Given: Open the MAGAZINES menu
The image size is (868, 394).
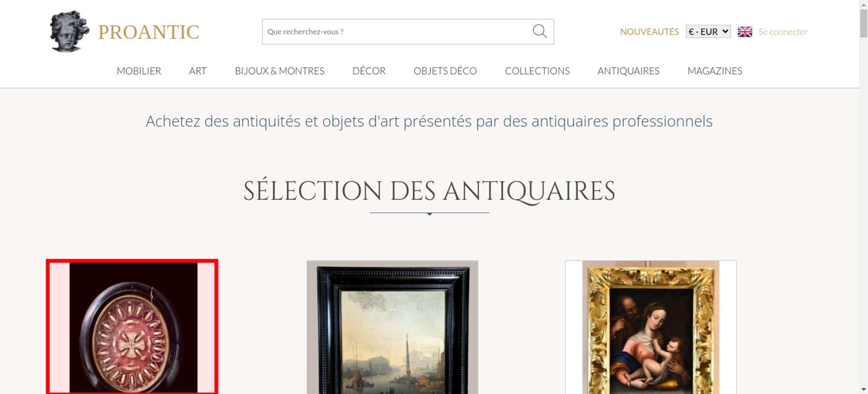Looking at the screenshot, I should click(715, 71).
